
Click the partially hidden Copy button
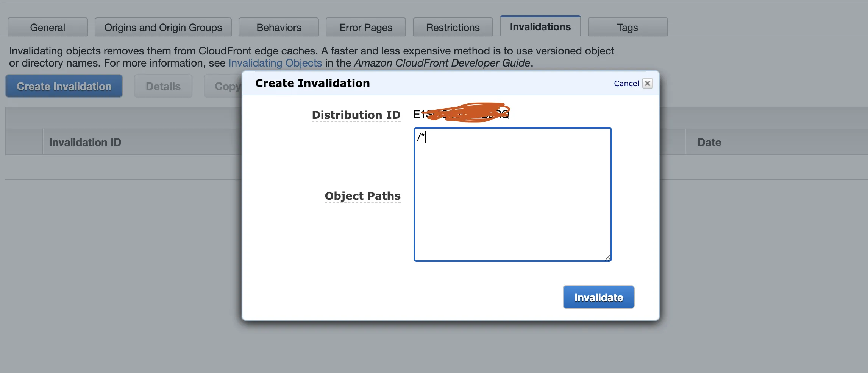223,86
